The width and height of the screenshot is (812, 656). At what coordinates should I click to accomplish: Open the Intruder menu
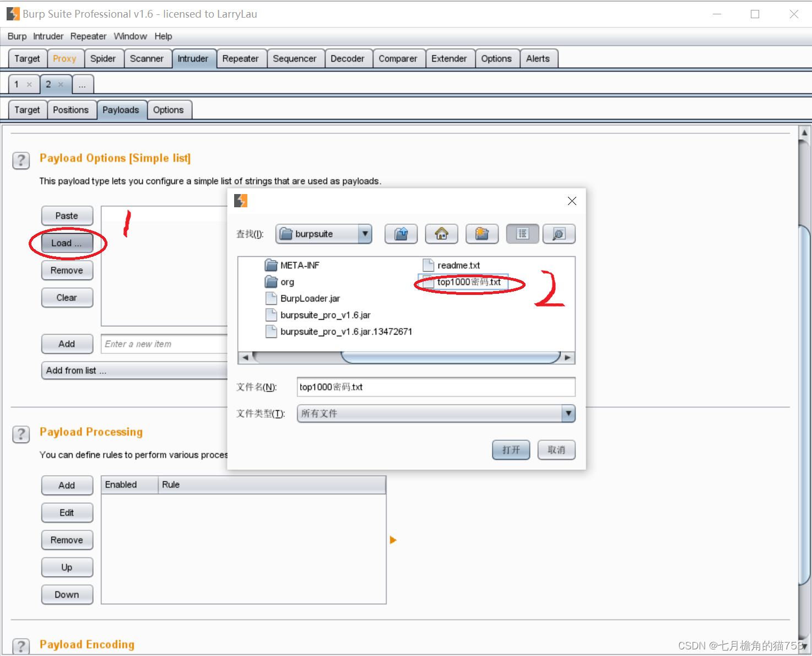(48, 36)
